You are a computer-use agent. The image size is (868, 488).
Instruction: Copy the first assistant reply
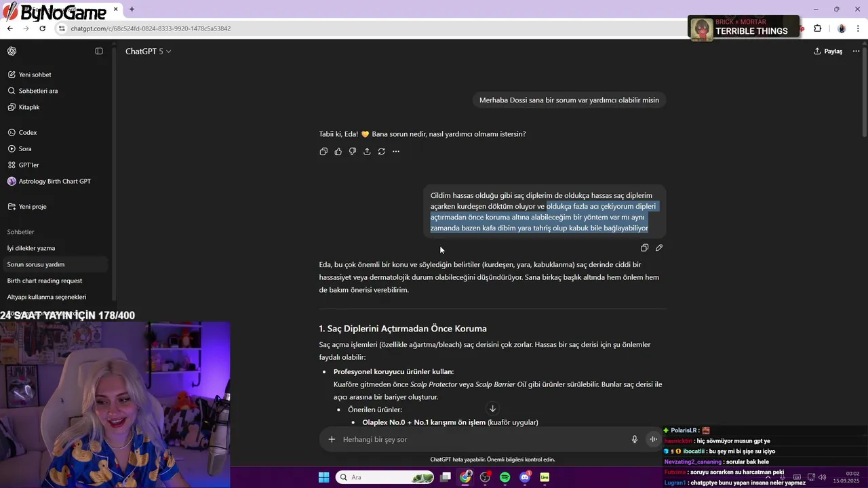click(323, 151)
